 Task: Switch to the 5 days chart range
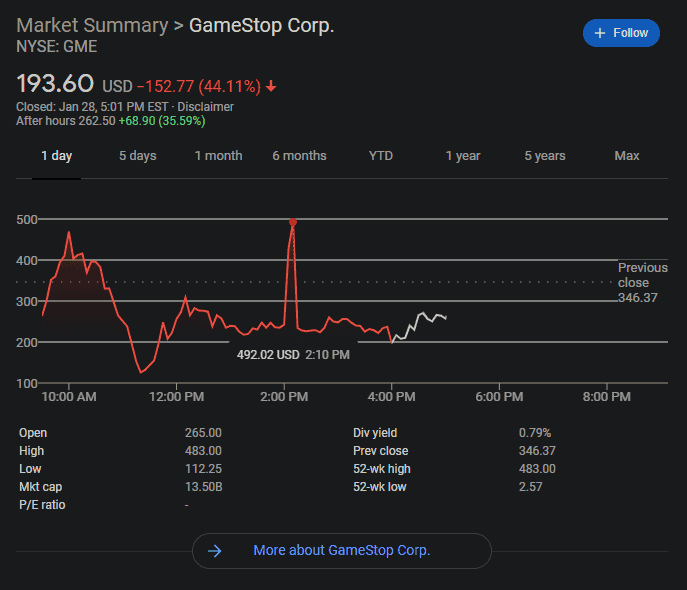click(x=138, y=156)
